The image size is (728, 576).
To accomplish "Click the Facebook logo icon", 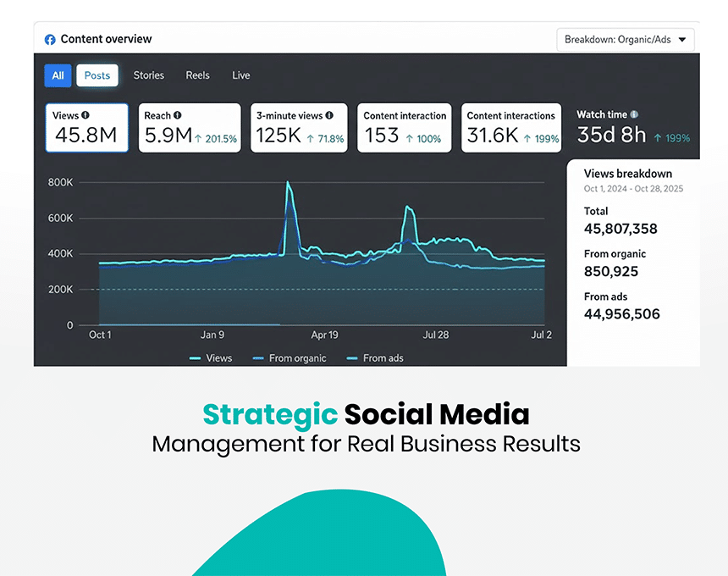I will pyautogui.click(x=50, y=39).
